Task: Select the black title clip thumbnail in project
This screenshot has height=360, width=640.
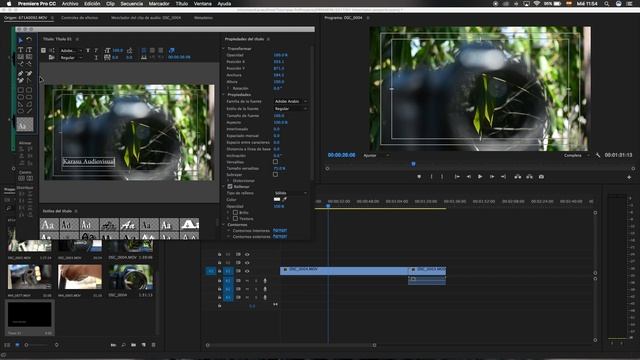Action: 29,314
